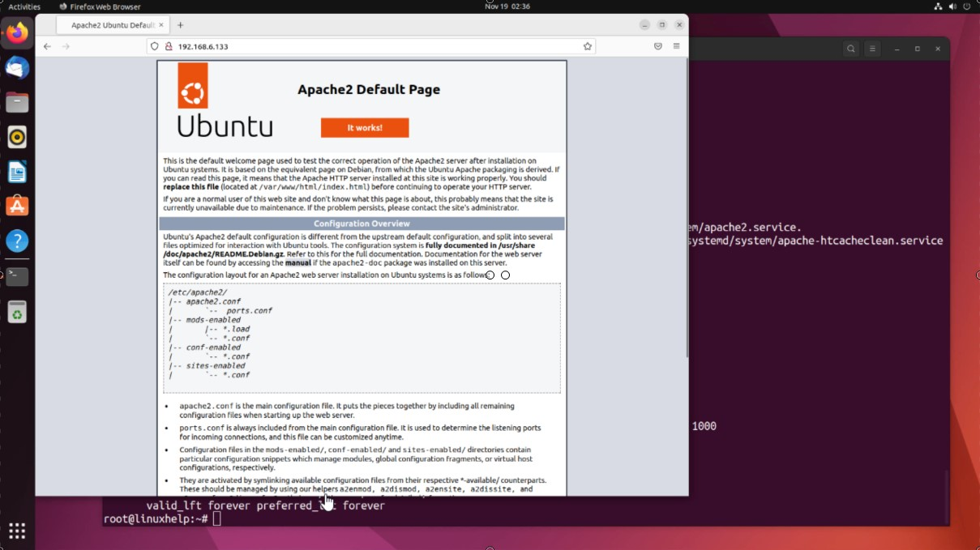Click the 'Apache2 Default Page' heading

(x=369, y=90)
